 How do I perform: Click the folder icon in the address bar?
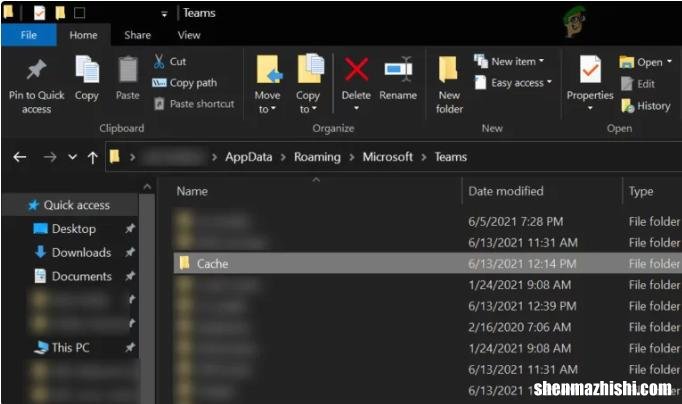114,156
